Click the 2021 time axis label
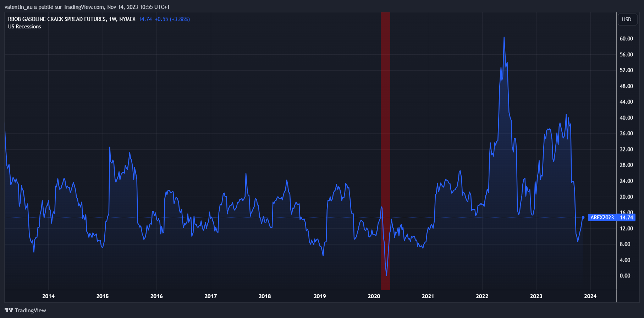This screenshot has width=644, height=318. point(428,296)
